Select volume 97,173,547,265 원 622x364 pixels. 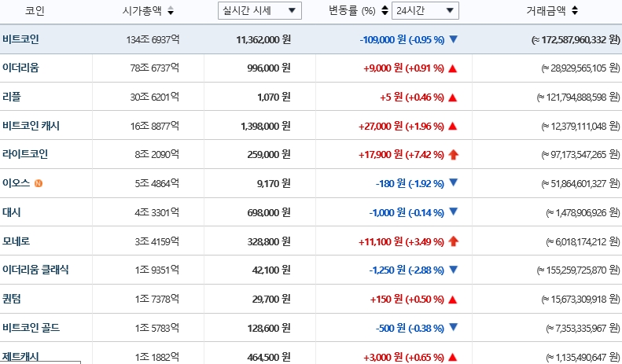tap(581, 154)
